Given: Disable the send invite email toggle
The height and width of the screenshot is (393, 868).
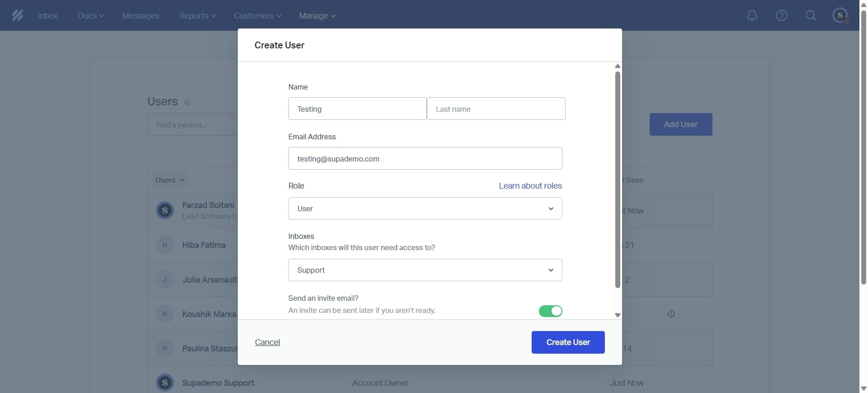Looking at the screenshot, I should [550, 311].
